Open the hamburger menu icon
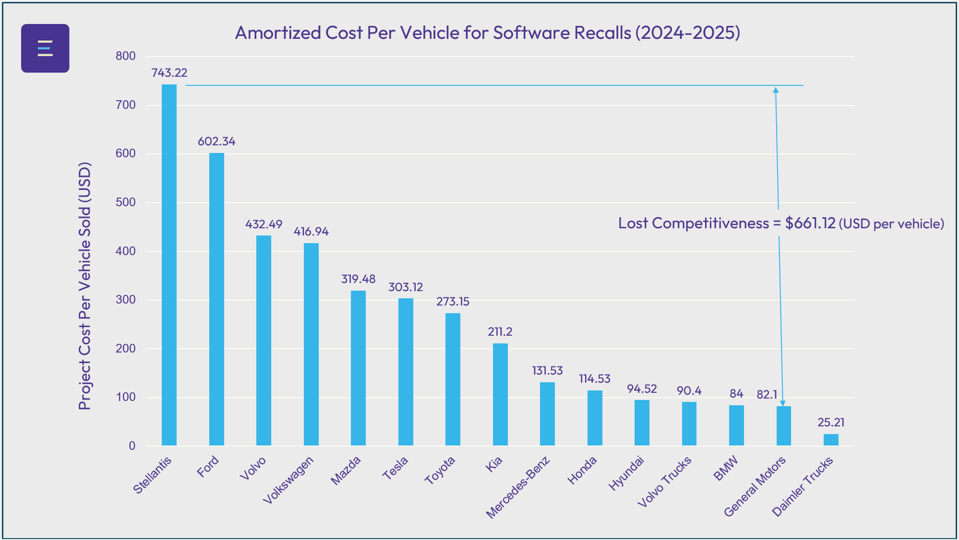The height and width of the screenshot is (540, 959). (x=45, y=48)
